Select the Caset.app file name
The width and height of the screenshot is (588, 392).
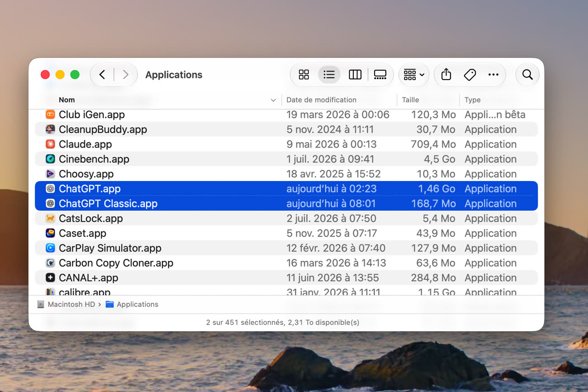point(83,233)
